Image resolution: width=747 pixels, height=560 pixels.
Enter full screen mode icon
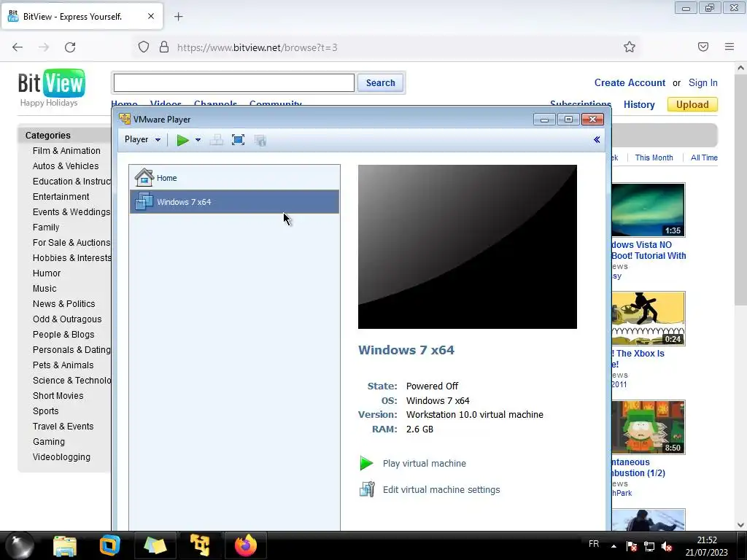pos(239,140)
